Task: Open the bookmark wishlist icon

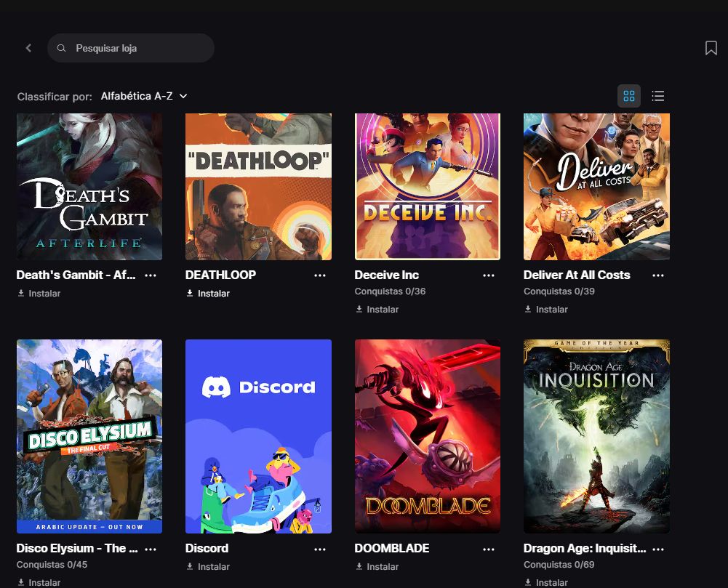Action: click(x=711, y=48)
